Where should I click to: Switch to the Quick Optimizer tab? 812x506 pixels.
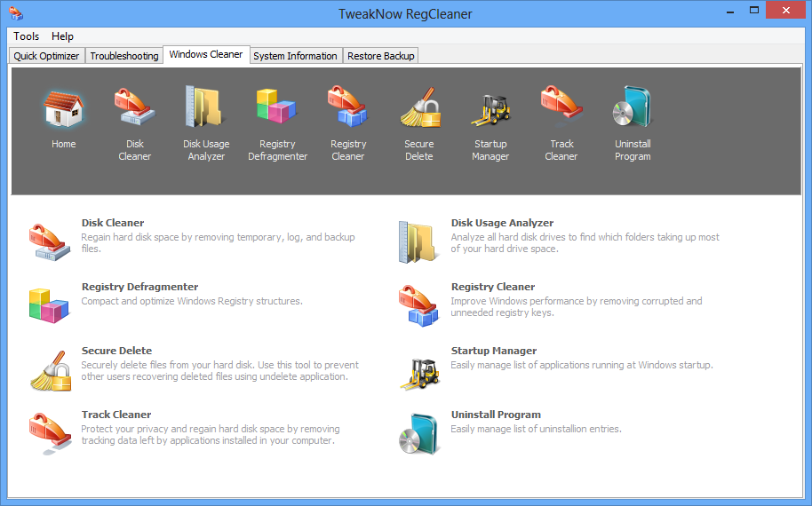(46, 56)
